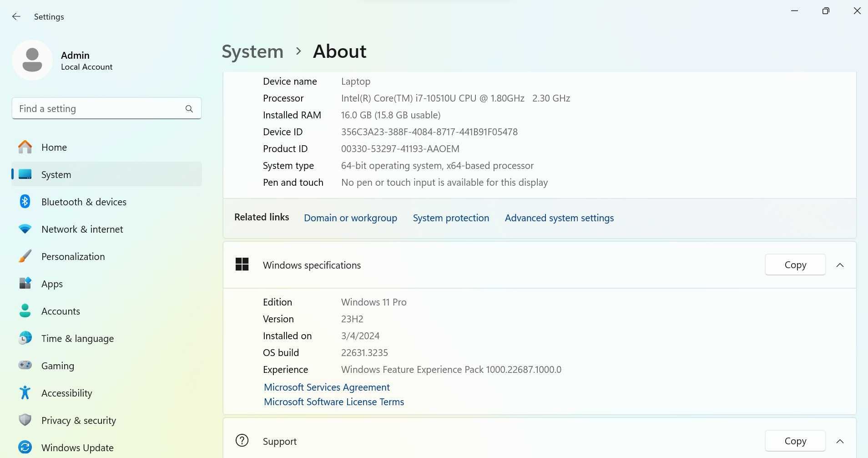
Task: Click the search magnifier icon
Action: [x=189, y=109]
